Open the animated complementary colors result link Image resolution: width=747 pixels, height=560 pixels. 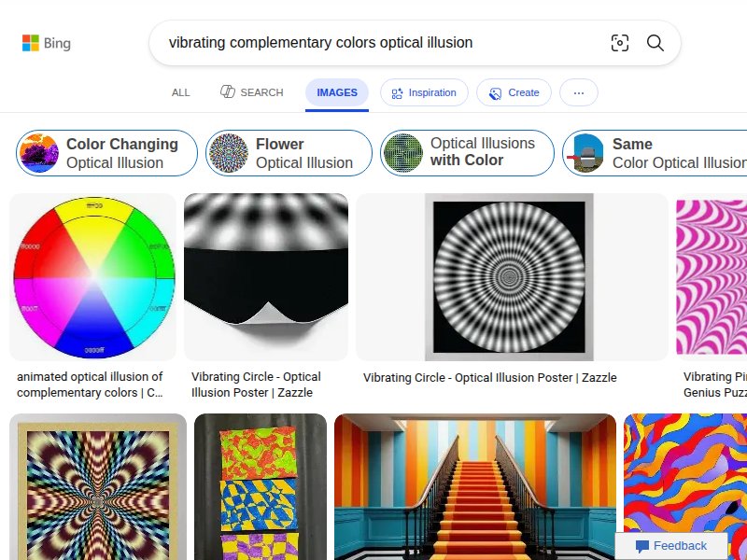[92, 385]
